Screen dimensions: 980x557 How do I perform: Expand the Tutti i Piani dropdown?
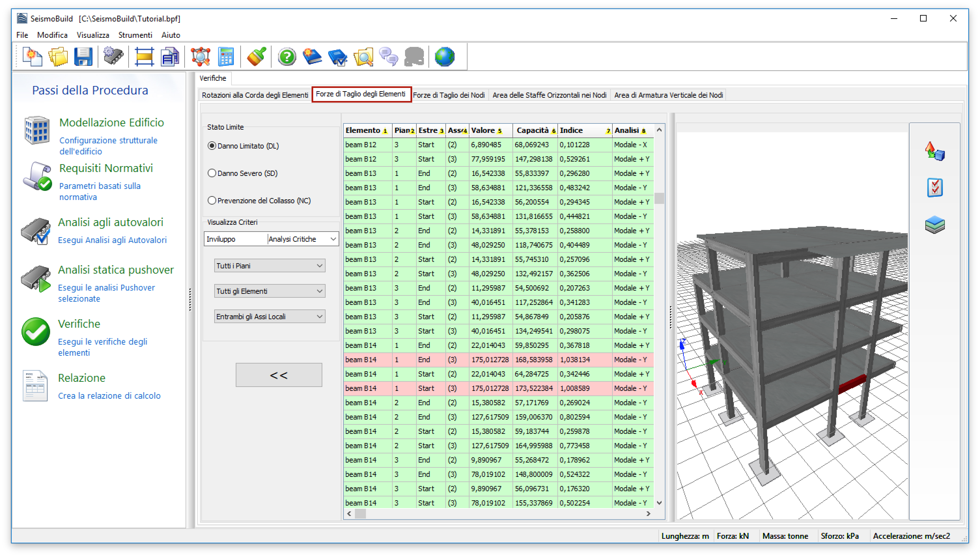(x=270, y=265)
